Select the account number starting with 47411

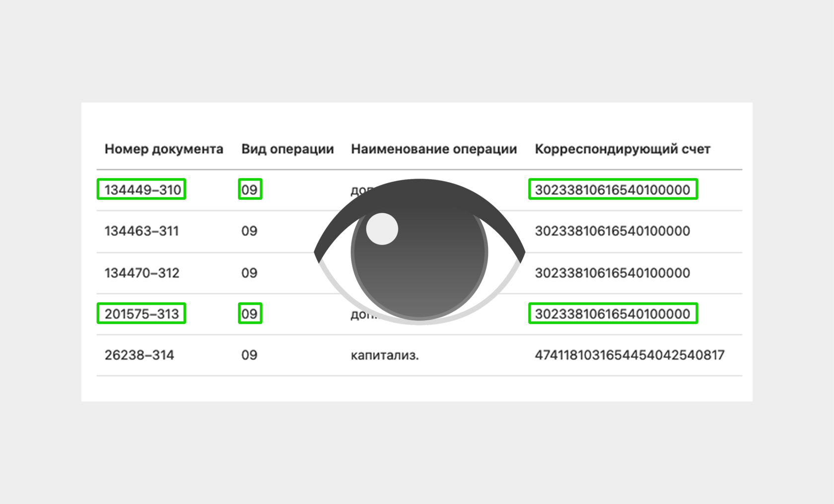(629, 355)
